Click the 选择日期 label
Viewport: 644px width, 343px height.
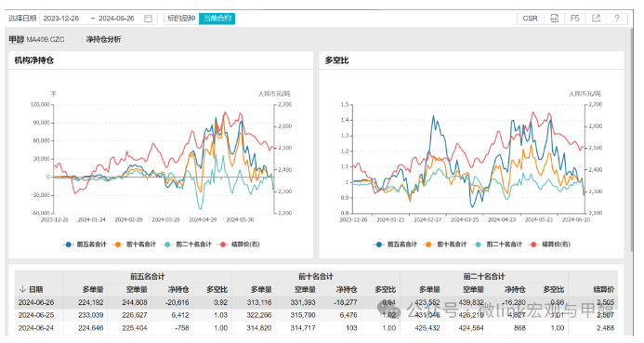tap(22, 19)
